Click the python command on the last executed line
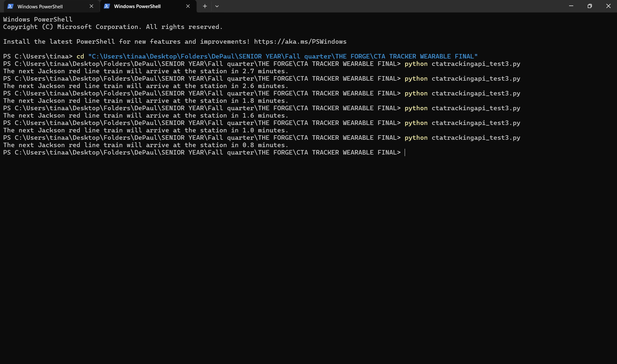Viewport: 617px width, 364px height. tap(416, 138)
